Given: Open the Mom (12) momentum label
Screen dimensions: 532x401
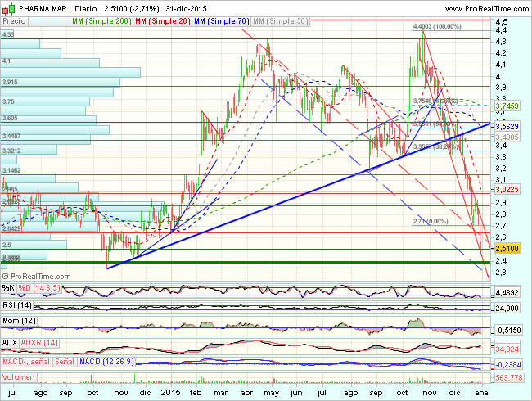Looking at the screenshot, I should coord(19,321).
